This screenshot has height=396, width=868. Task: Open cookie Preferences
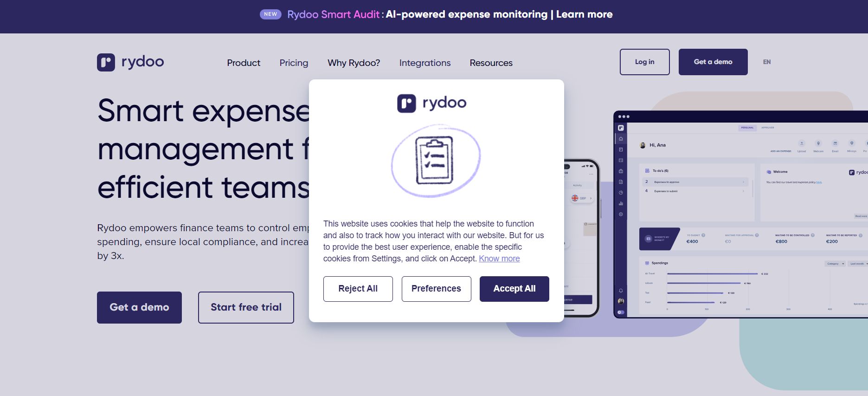point(436,289)
